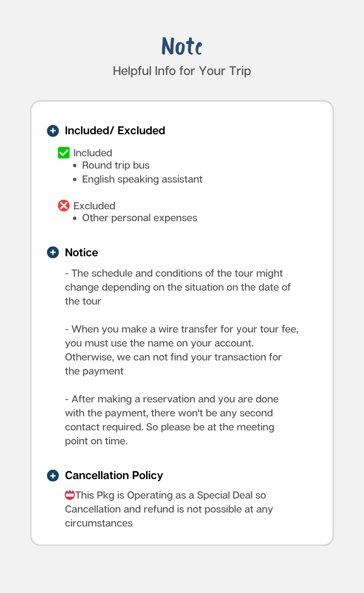Select the Cancellation Policy heading

pyautogui.click(x=114, y=476)
